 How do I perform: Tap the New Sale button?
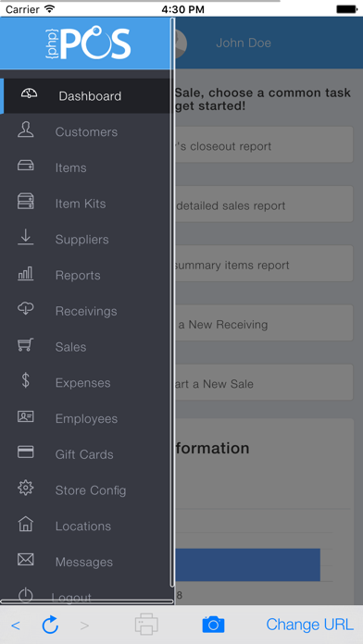pos(264,382)
